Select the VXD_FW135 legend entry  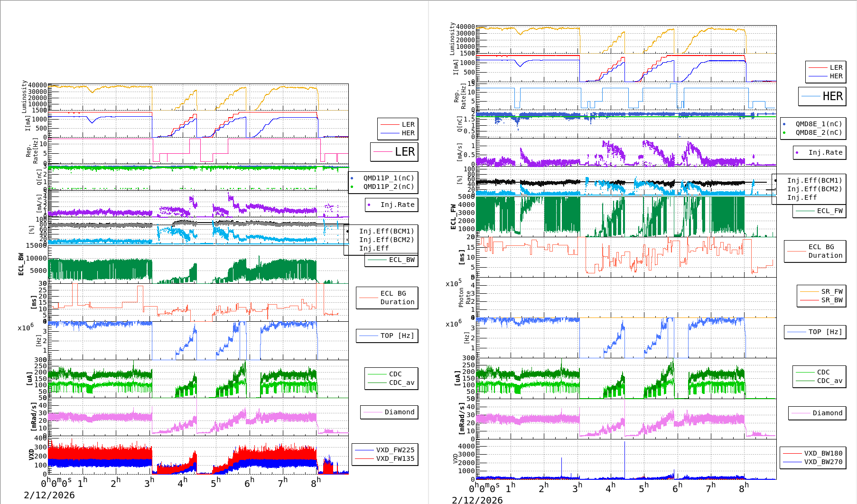coord(385,458)
